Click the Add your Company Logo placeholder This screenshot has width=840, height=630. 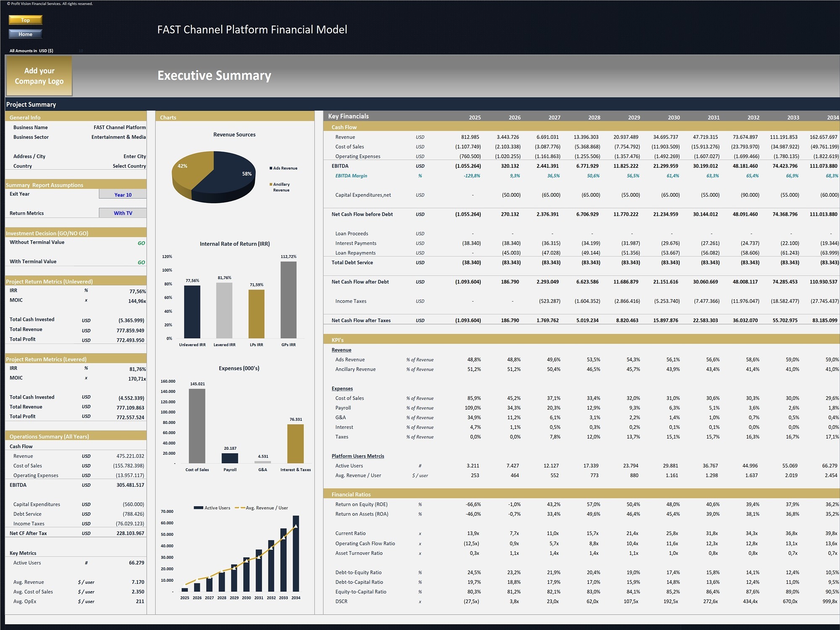coord(39,76)
